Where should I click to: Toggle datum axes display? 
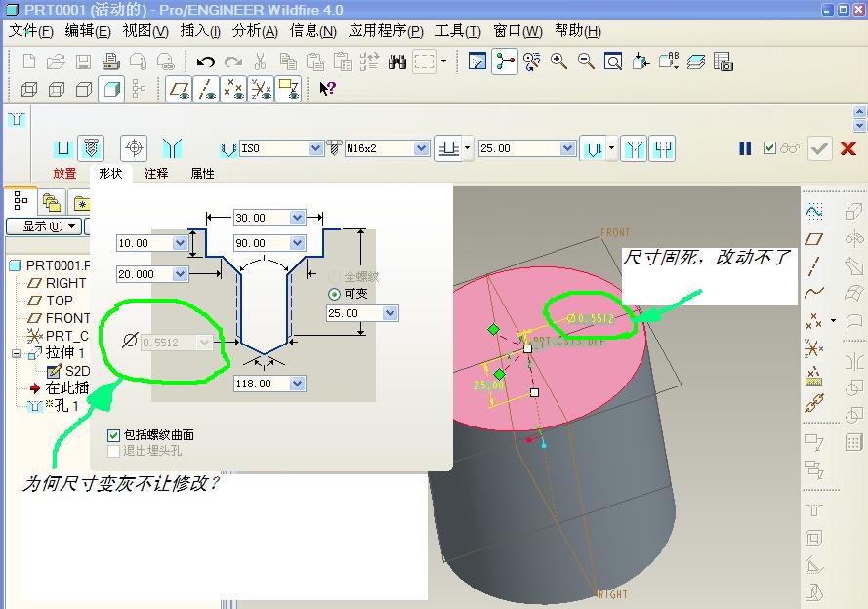207,89
